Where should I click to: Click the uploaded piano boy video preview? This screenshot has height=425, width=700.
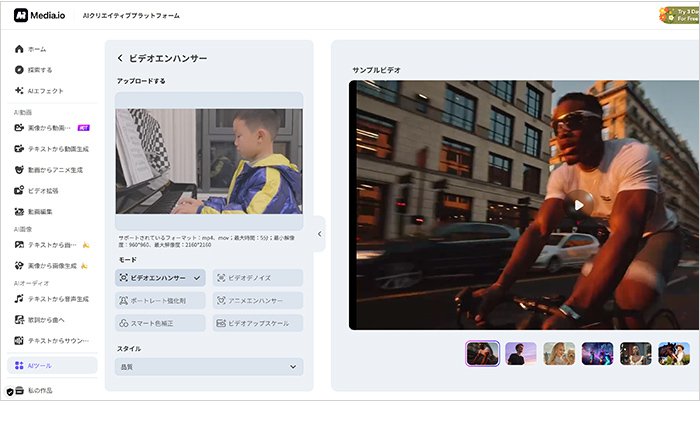coord(209,161)
